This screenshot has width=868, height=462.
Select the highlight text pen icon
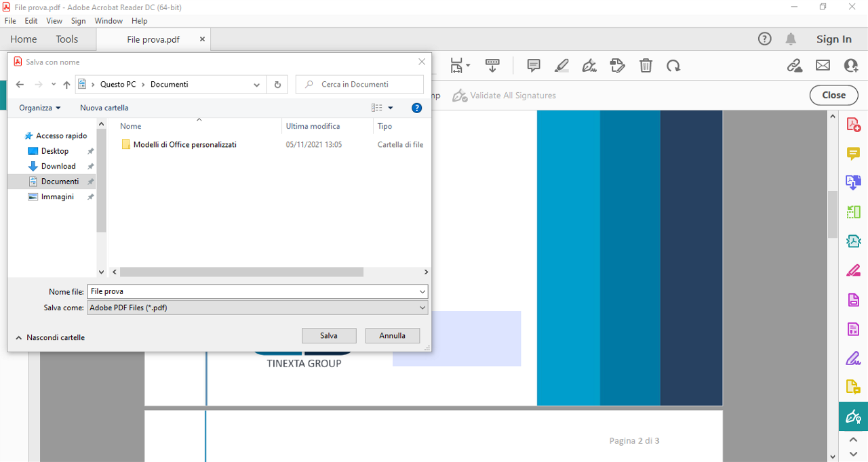[561, 66]
